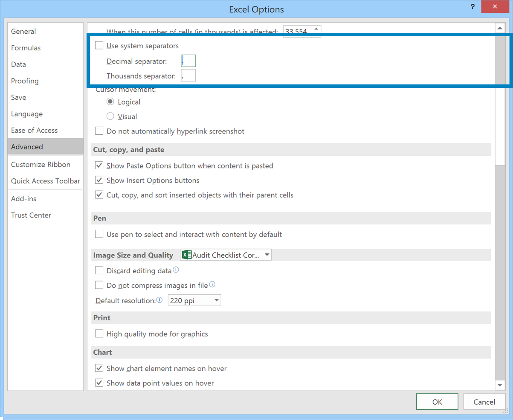Uncheck Show chart element names on hover
Viewport: 513px width, 420px height.
click(x=99, y=368)
